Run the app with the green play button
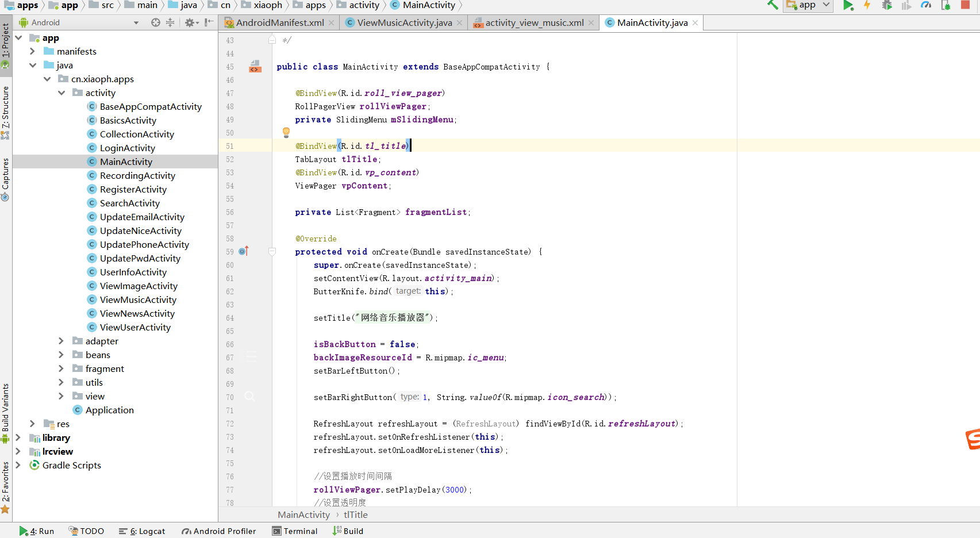980x538 pixels. [848, 5]
